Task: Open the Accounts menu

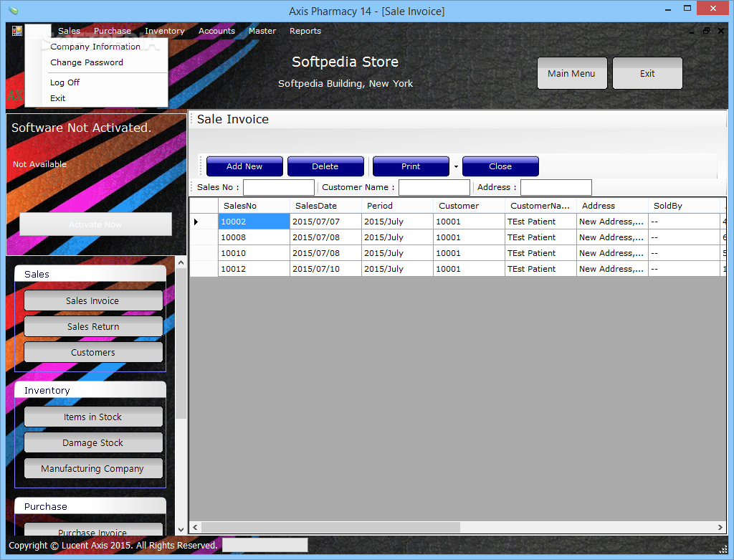Action: (x=216, y=31)
